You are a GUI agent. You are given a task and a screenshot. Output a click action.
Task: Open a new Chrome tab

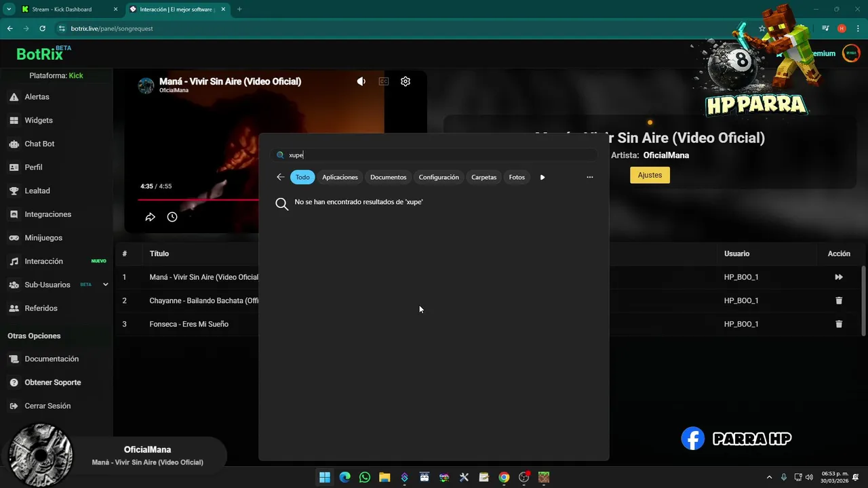click(239, 9)
